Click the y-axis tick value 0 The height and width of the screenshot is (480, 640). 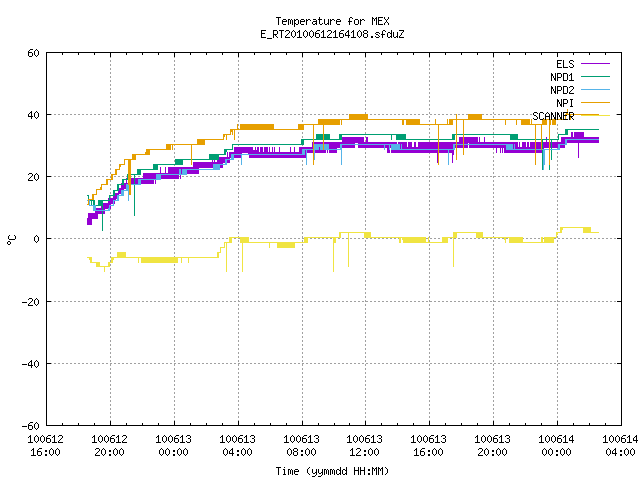click(x=37, y=239)
